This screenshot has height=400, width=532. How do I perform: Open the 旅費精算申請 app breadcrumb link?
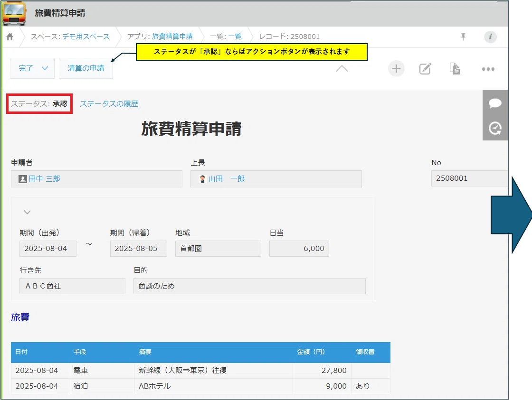[x=172, y=37]
